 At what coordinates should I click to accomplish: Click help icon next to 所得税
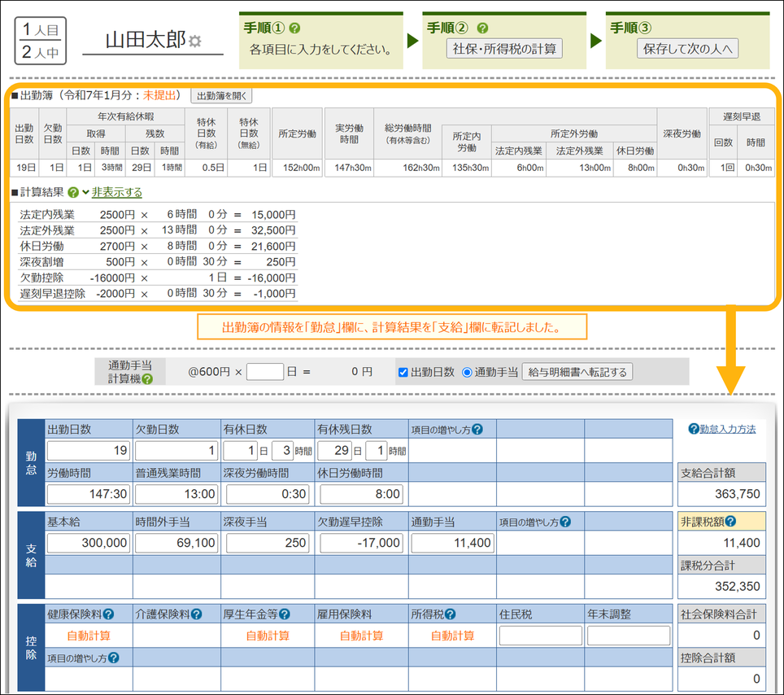coord(451,614)
